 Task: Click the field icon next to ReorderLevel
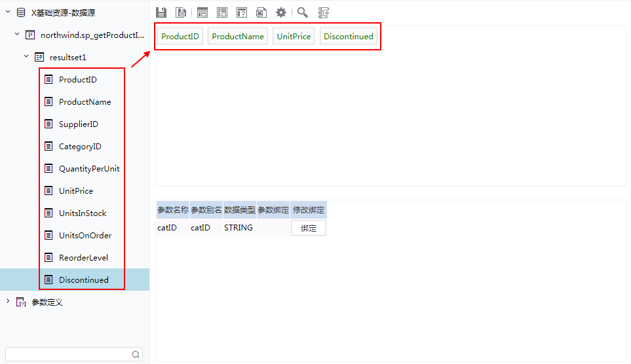coord(48,257)
